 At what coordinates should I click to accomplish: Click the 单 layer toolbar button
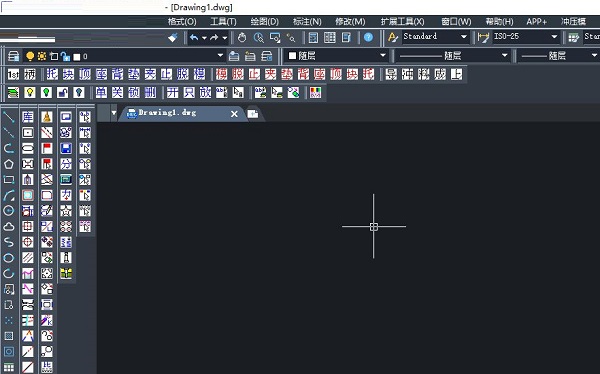click(x=101, y=92)
